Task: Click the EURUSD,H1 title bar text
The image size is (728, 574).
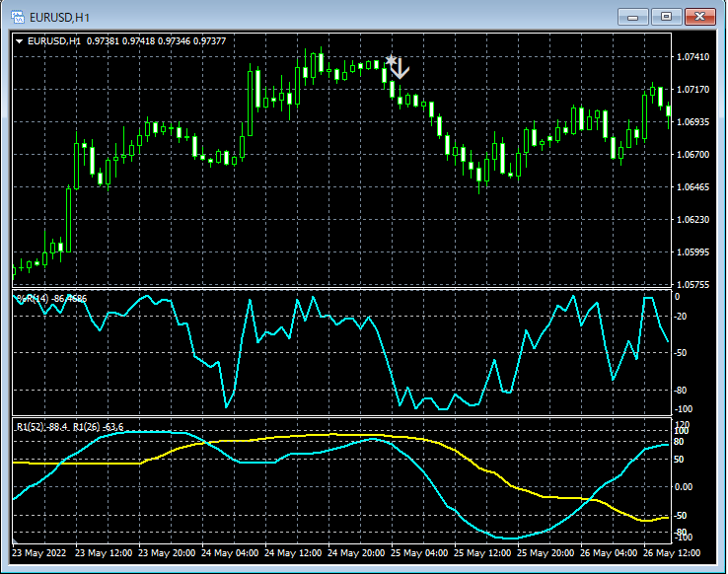Action: coord(61,17)
